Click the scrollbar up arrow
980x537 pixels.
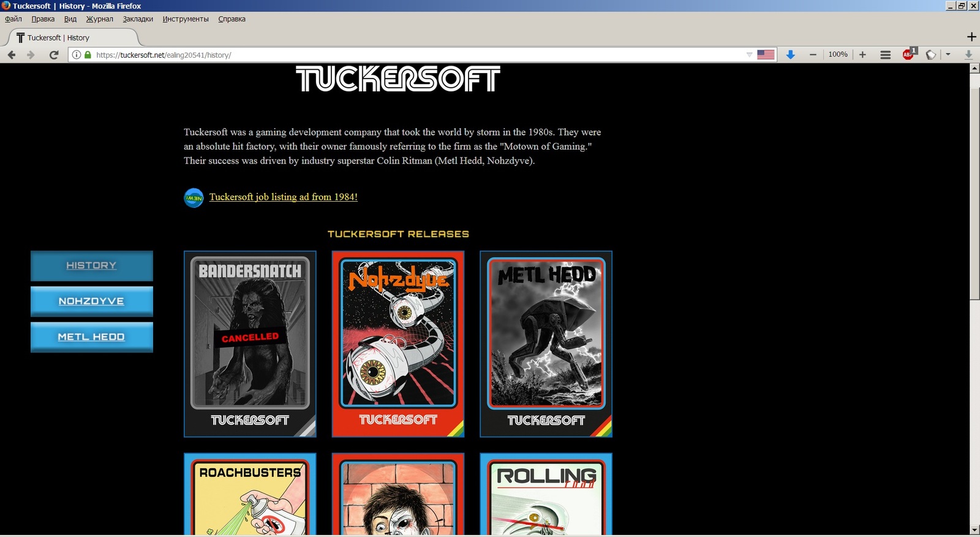974,69
